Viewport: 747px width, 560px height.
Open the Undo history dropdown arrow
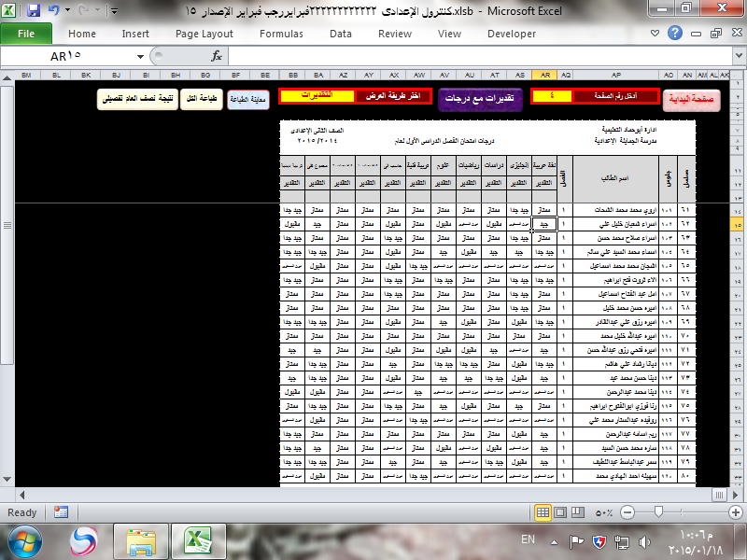pos(68,11)
